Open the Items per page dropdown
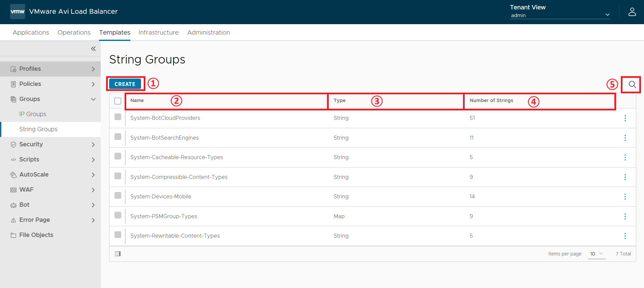This screenshot has width=644, height=288. click(x=597, y=254)
